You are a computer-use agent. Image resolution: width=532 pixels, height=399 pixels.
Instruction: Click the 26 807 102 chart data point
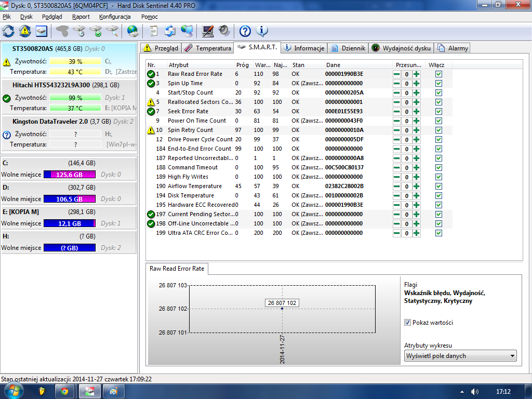tap(282, 309)
